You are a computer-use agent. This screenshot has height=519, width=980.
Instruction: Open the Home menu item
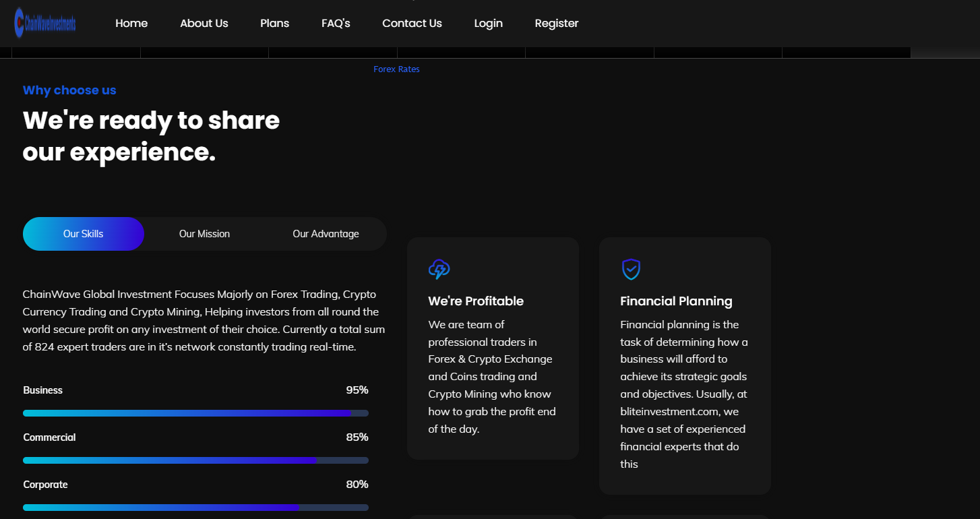point(131,24)
